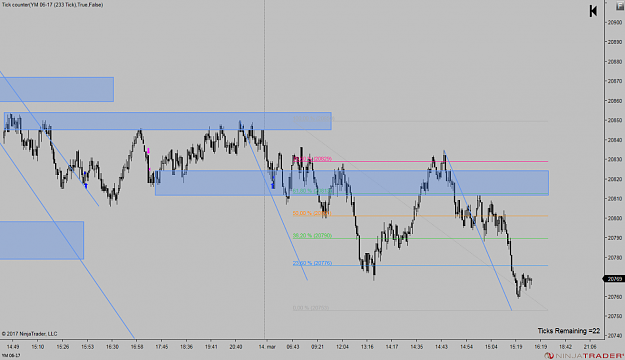Click the fixed scale F icon
Image resolution: width=625 pixels, height=360 pixels.
(621, 6)
